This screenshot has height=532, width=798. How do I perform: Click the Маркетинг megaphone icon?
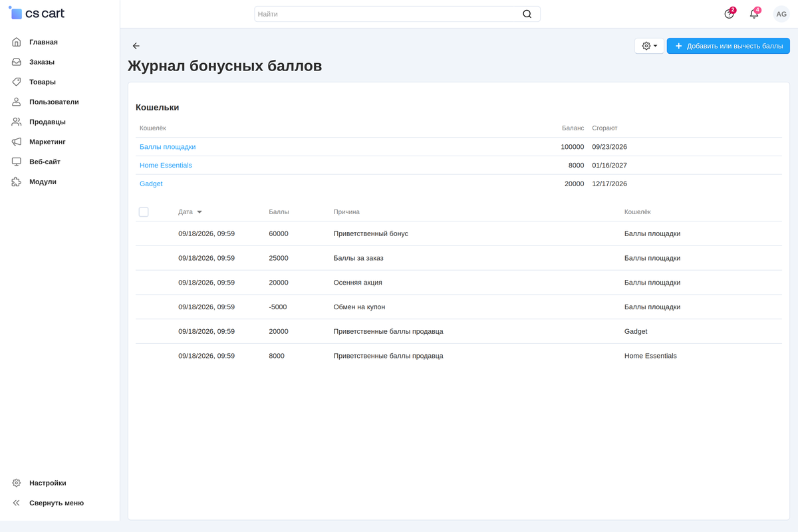17,142
